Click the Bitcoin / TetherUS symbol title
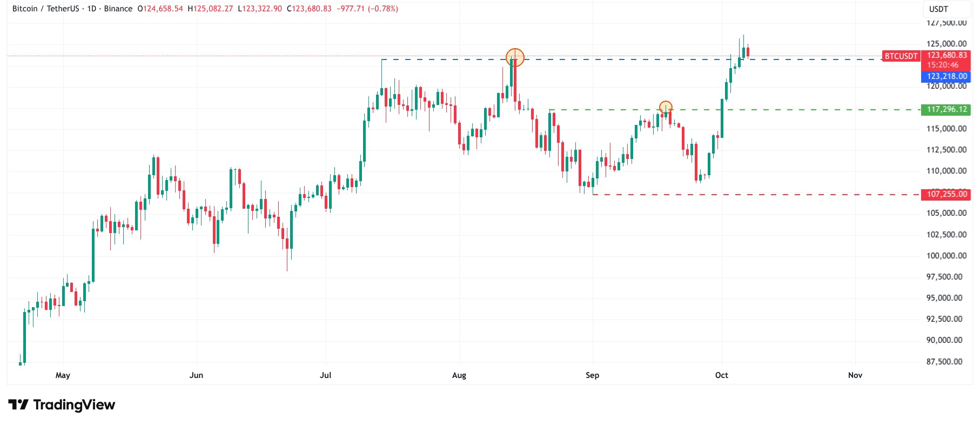This screenshot has width=980, height=425. pos(45,9)
